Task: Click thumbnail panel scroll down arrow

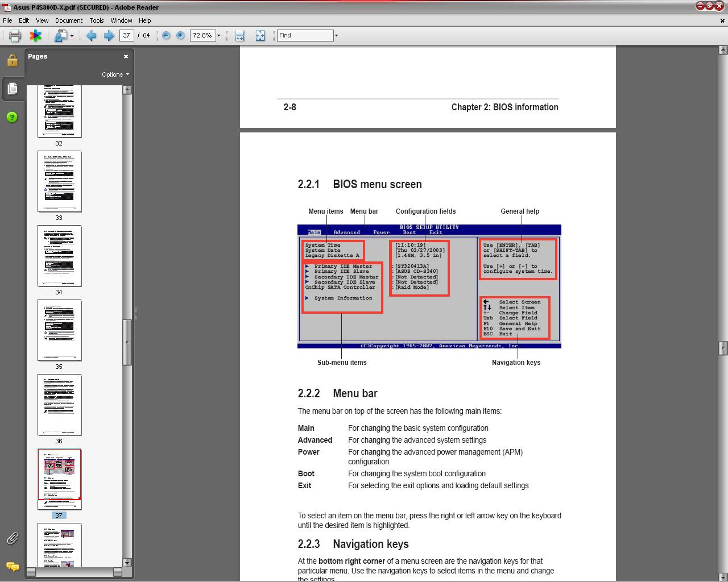Action: pyautogui.click(x=127, y=563)
